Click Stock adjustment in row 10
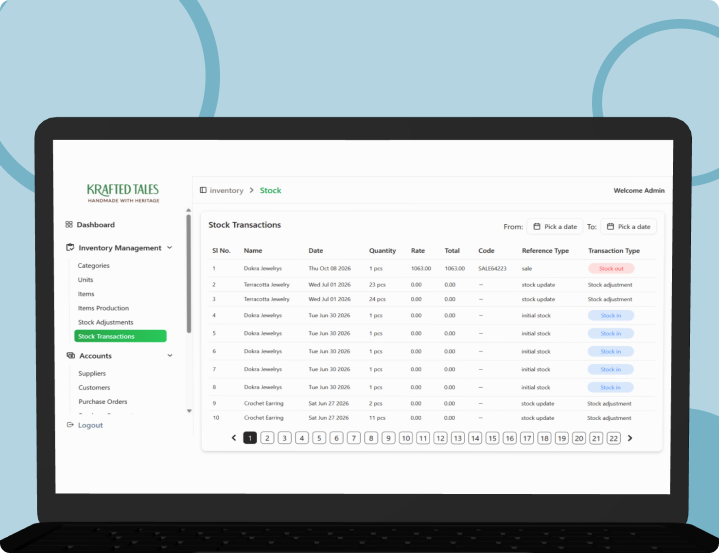 click(x=609, y=418)
